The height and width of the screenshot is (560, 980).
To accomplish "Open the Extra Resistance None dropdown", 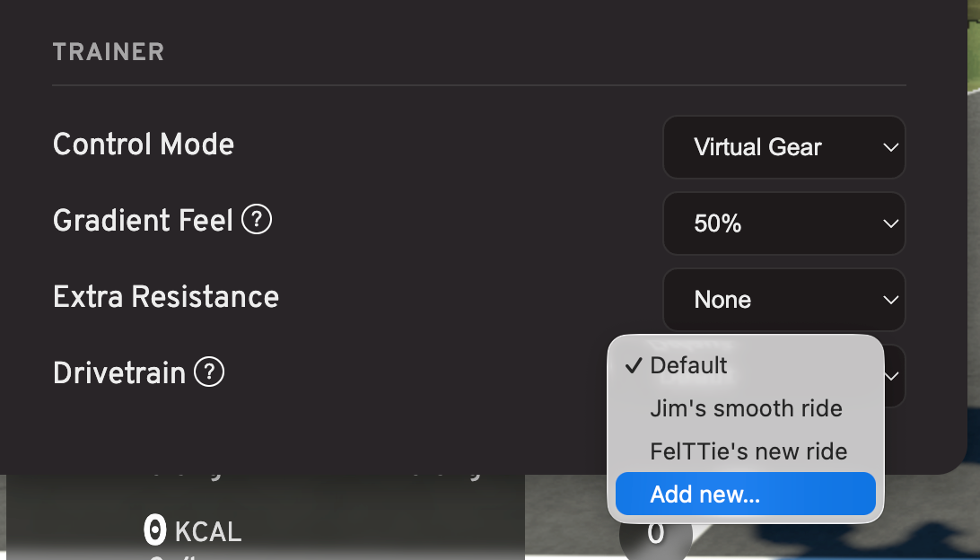I will point(783,300).
